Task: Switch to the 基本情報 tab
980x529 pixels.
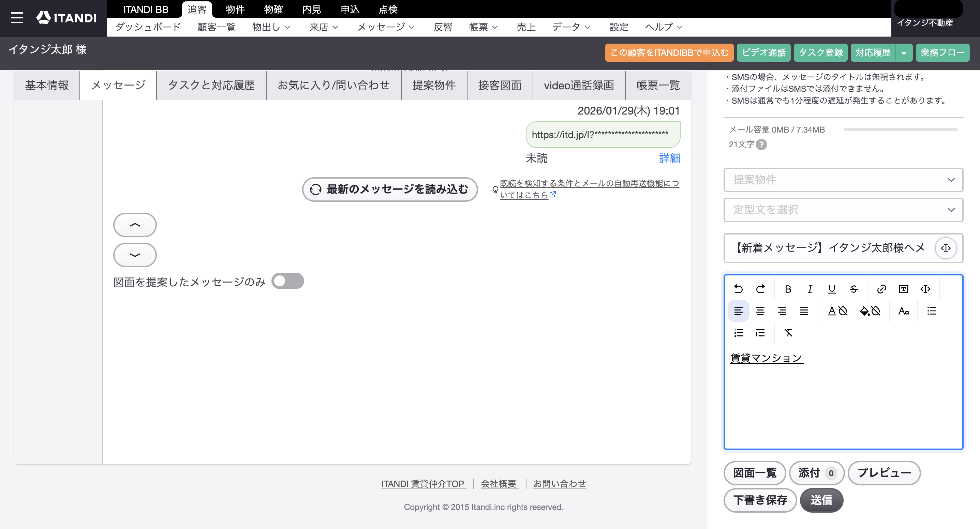Action: coord(47,85)
